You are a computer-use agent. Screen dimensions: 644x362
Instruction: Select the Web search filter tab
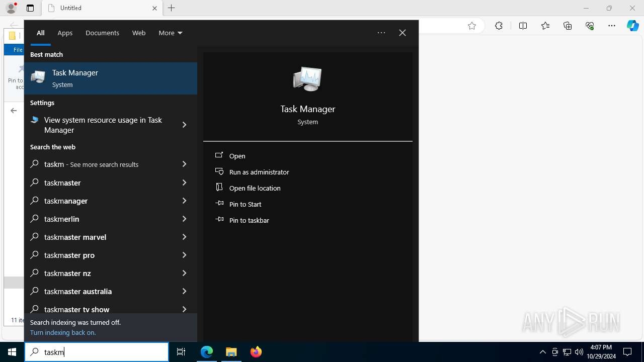139,33
